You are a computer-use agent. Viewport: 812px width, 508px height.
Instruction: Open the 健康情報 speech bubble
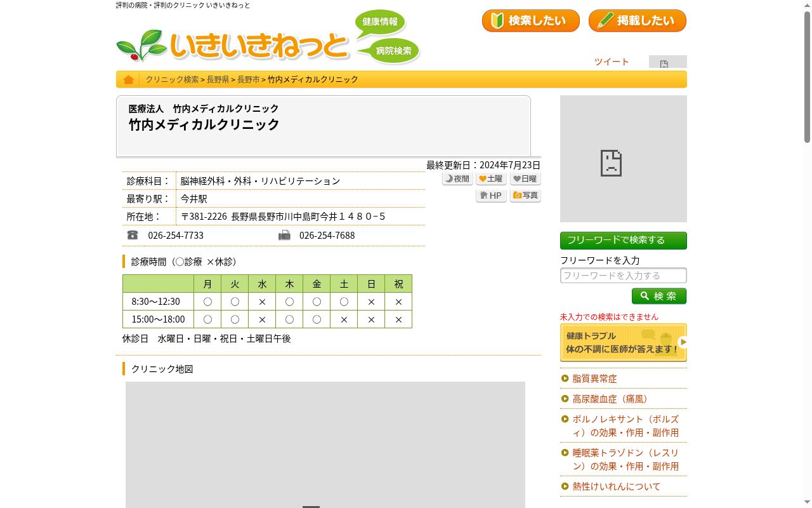click(x=380, y=22)
